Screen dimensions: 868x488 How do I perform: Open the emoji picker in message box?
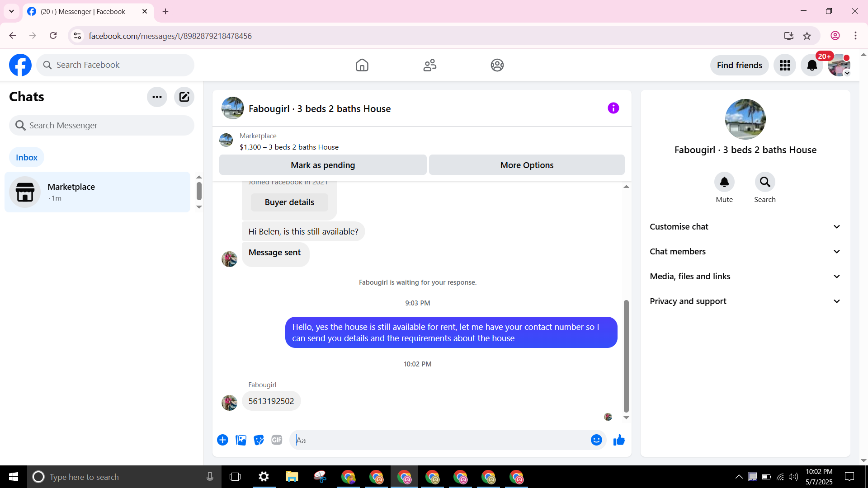coord(596,440)
